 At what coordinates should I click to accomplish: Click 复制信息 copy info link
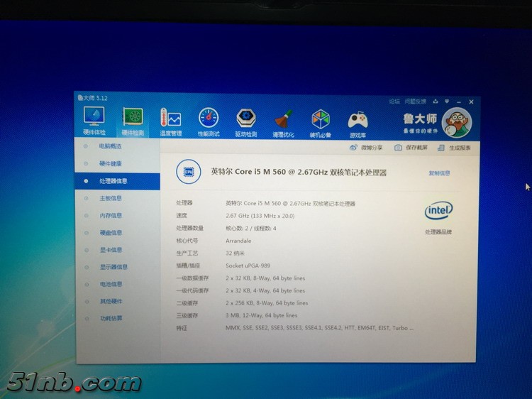(439, 173)
